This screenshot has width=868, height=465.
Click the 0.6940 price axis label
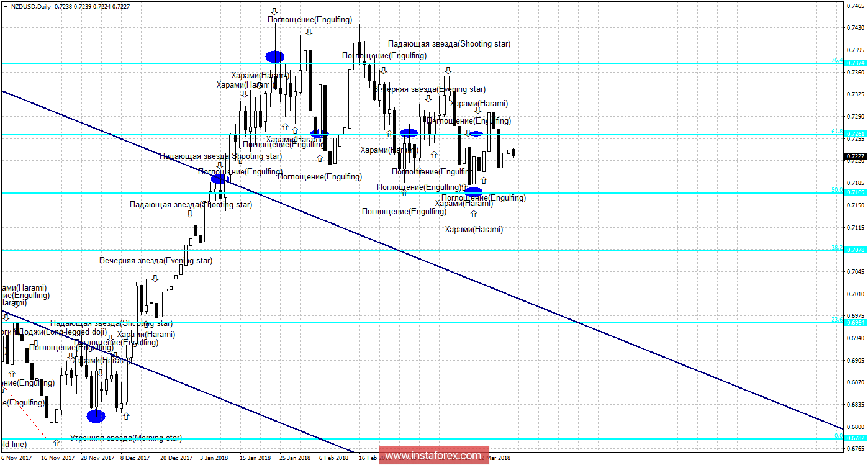point(857,338)
